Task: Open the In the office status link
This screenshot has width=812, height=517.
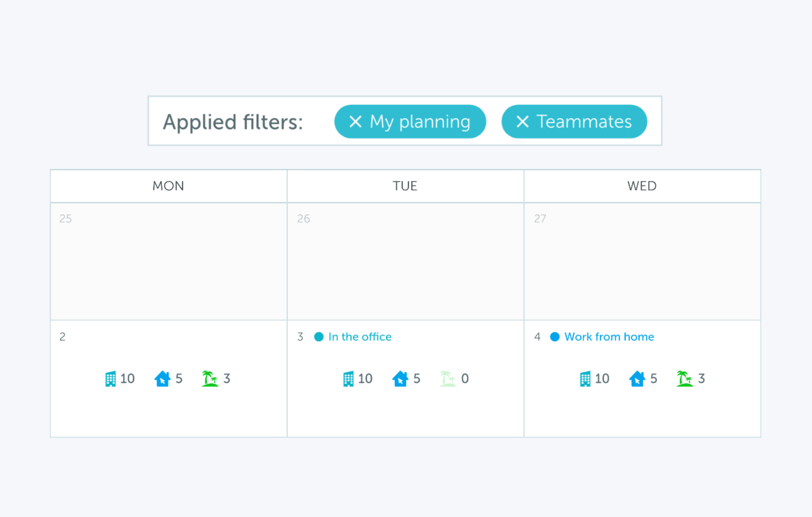Action: point(359,337)
